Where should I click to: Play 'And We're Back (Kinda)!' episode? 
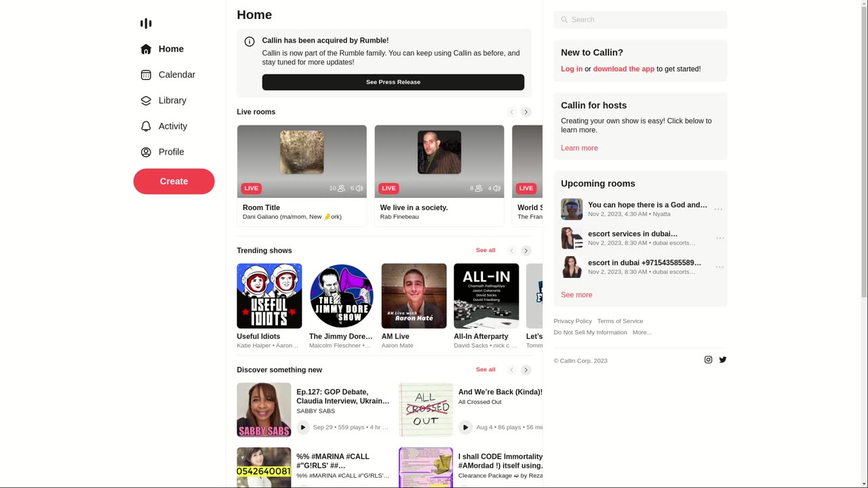pos(465,427)
